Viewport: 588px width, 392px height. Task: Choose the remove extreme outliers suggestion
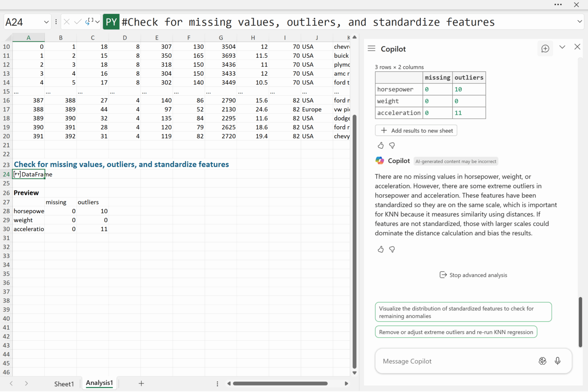coord(456,332)
